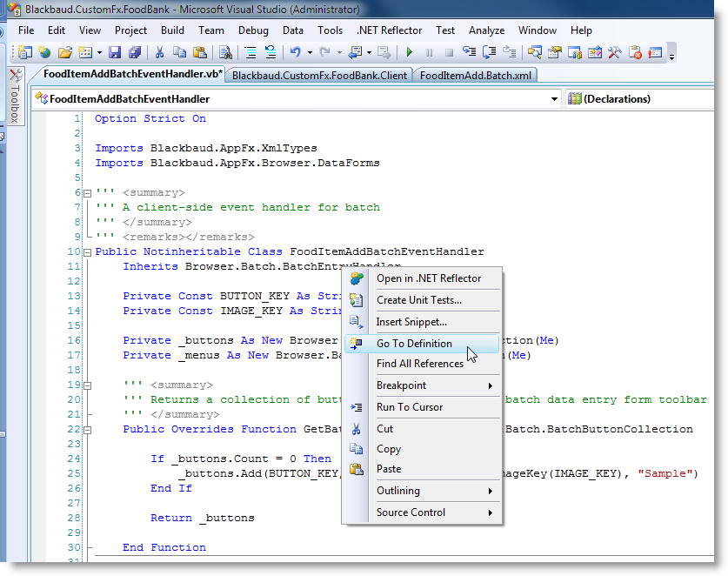Screen dimensions: 728x576
Task: Open the Project menu
Action: [130, 30]
